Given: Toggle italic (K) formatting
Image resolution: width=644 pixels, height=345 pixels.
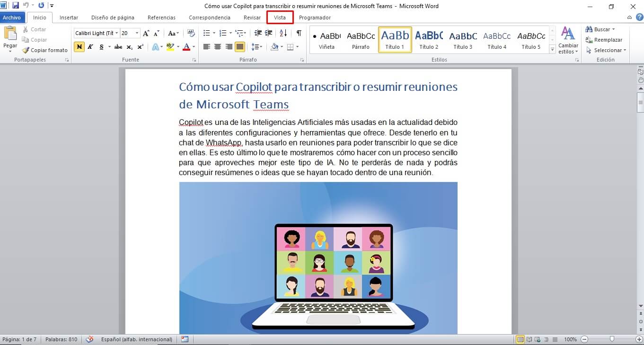Looking at the screenshot, I should pos(90,47).
